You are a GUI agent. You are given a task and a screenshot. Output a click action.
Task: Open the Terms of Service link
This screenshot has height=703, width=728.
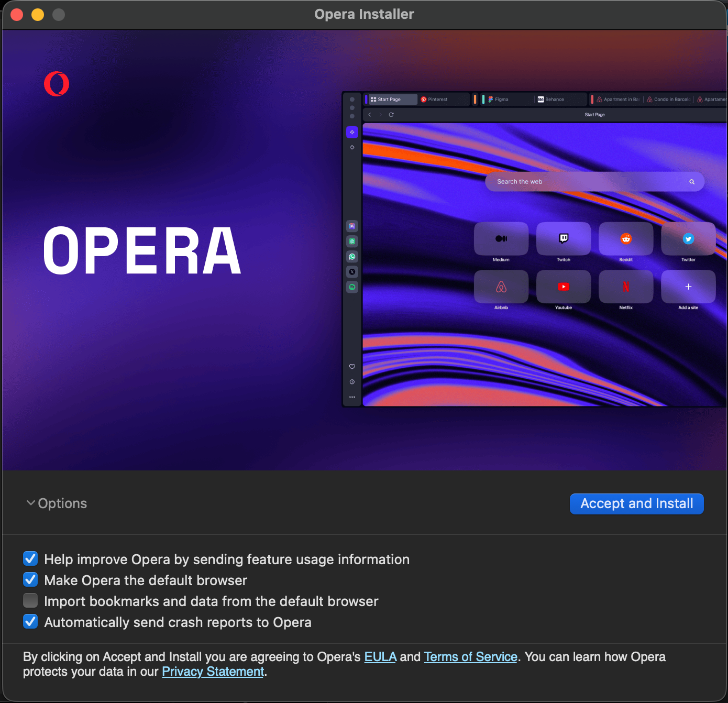[x=470, y=657]
